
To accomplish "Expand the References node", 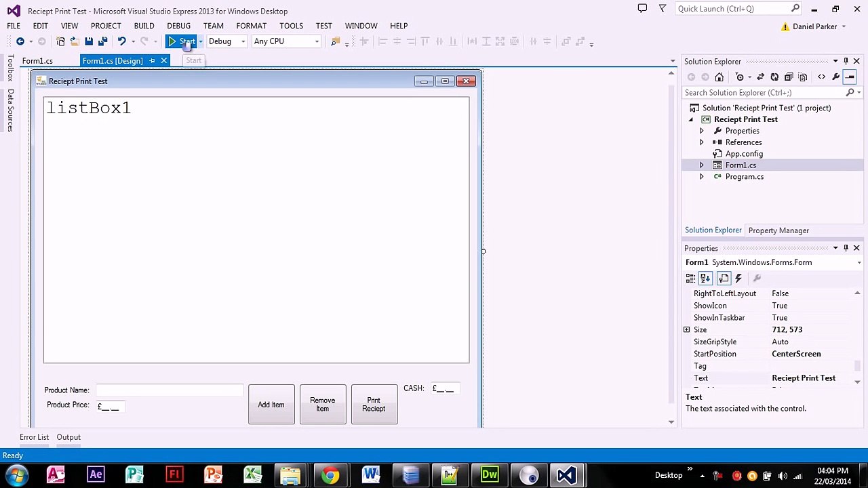I will (702, 142).
